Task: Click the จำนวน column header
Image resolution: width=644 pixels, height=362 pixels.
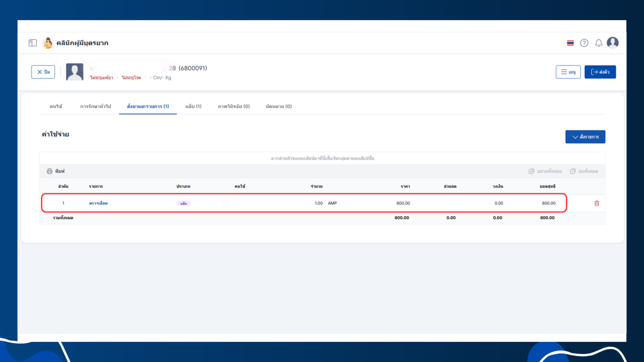Action: point(316,186)
